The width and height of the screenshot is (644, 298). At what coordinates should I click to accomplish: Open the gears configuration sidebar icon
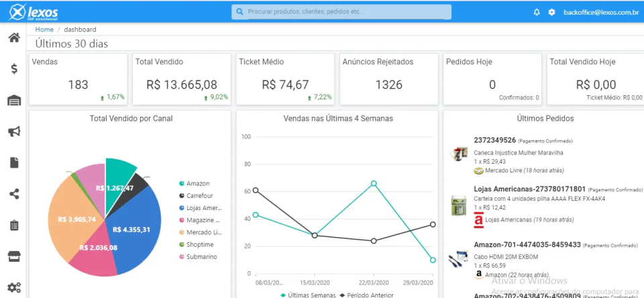[14, 287]
